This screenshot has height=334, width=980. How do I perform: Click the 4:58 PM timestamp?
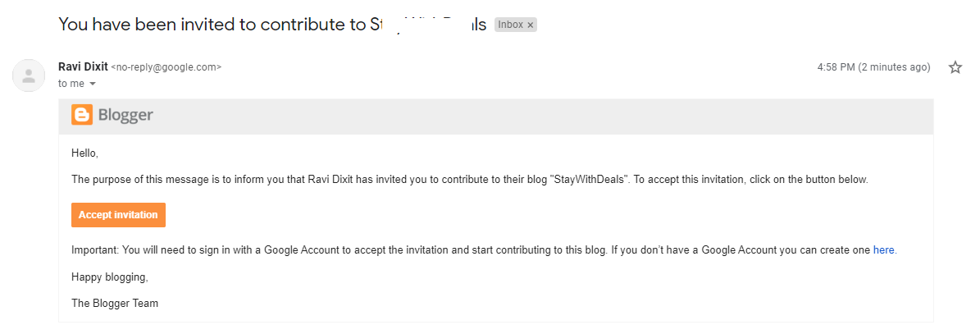873,67
